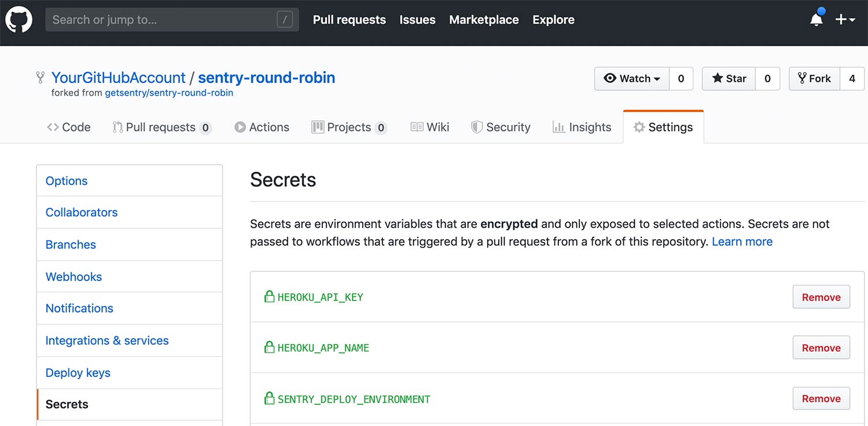
Task: Open the Insights tab
Action: (x=582, y=127)
